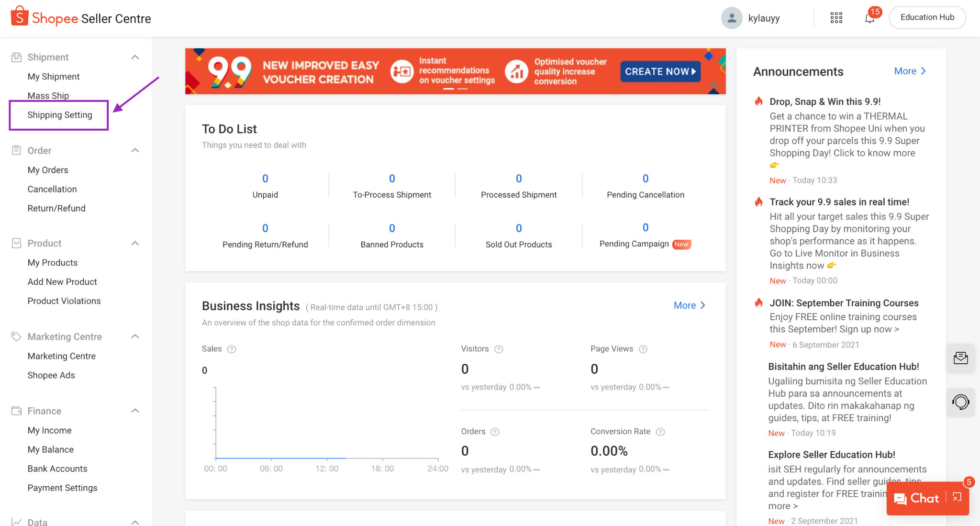Click the Data chart icon
This screenshot has width=980, height=526.
point(16,522)
